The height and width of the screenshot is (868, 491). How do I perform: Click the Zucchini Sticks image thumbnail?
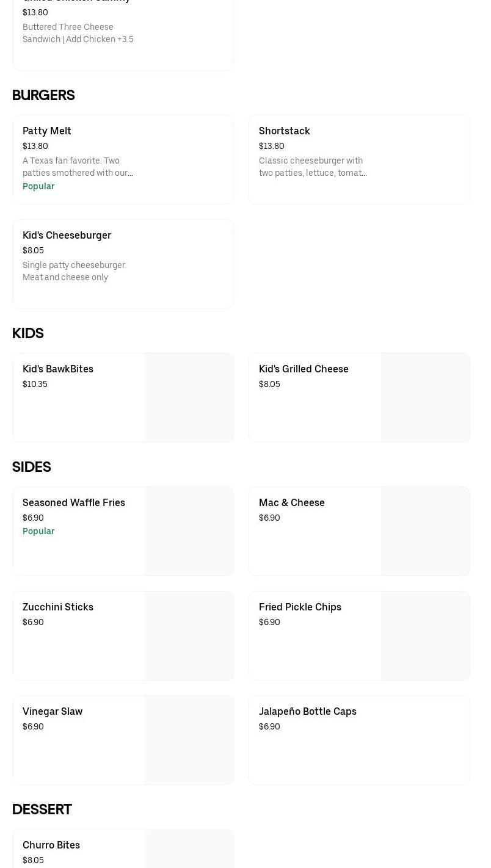point(189,635)
